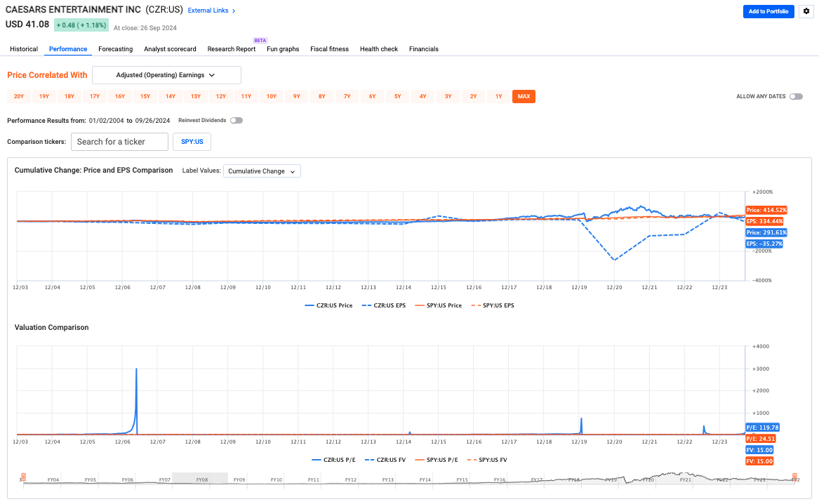Viewport: 819px width, 504px height.
Task: Turn on Reinvest Dividends toggle
Action: 237,121
